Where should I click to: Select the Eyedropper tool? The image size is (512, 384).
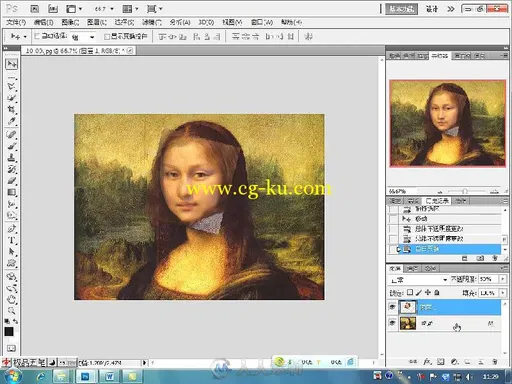pyautogui.click(x=11, y=121)
